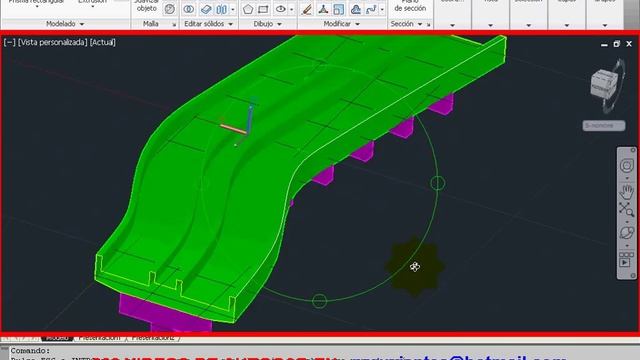Click the [-] viewport controls label
This screenshot has width=640, height=360.
[x=9, y=42]
